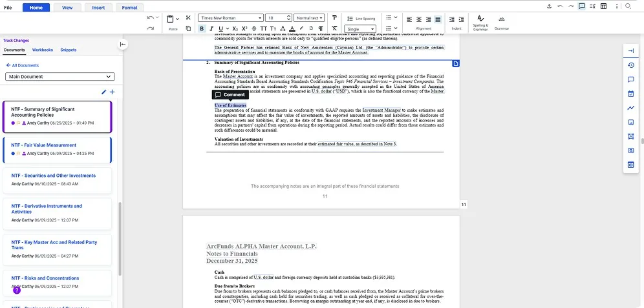
Task: Apply all caps (TT) formatting
Action: pyautogui.click(x=264, y=28)
